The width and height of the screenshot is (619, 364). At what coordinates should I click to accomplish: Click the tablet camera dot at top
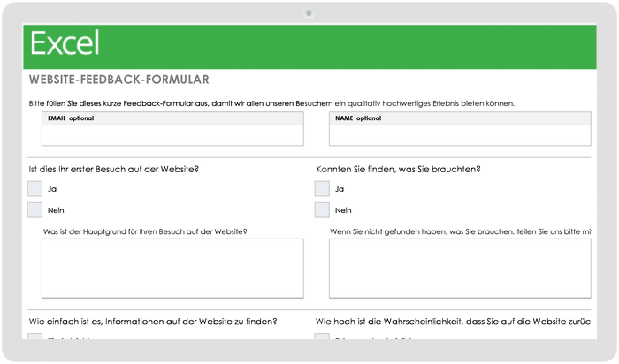pyautogui.click(x=309, y=12)
